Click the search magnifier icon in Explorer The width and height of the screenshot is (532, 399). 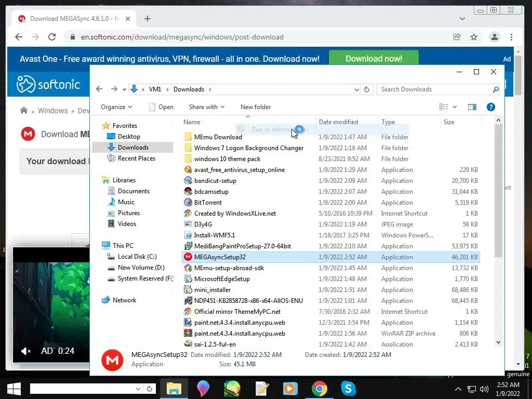click(x=495, y=89)
